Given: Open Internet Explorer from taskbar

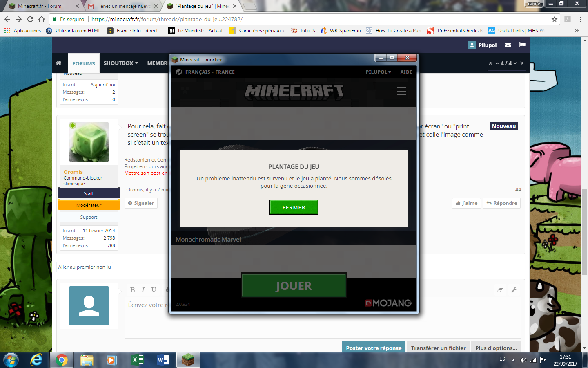Looking at the screenshot, I should pos(36,360).
